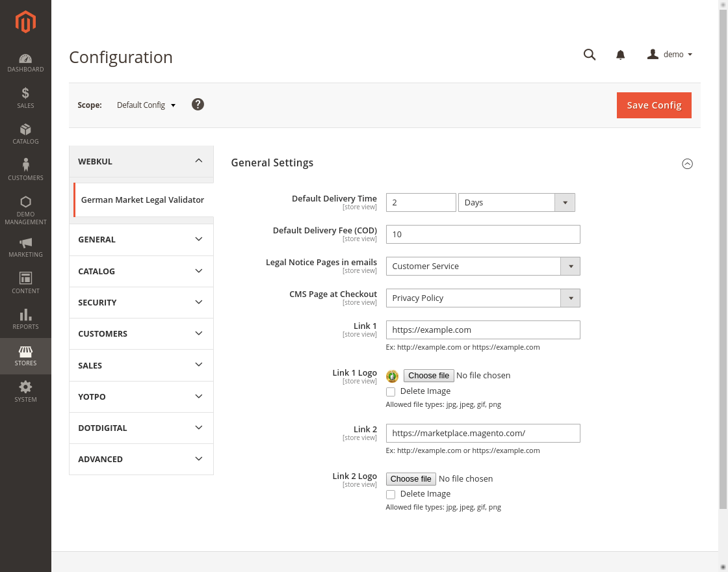Open the Scope Default Config dropdown

point(146,105)
